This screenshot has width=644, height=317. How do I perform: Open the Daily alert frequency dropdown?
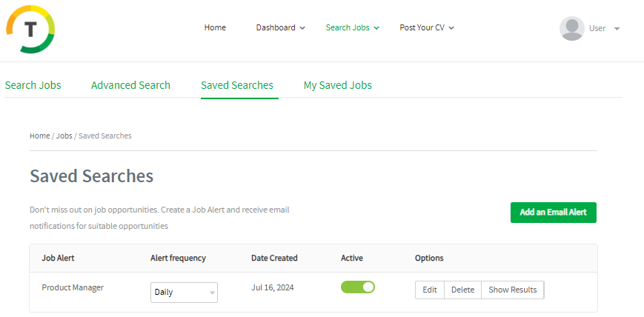pos(184,292)
